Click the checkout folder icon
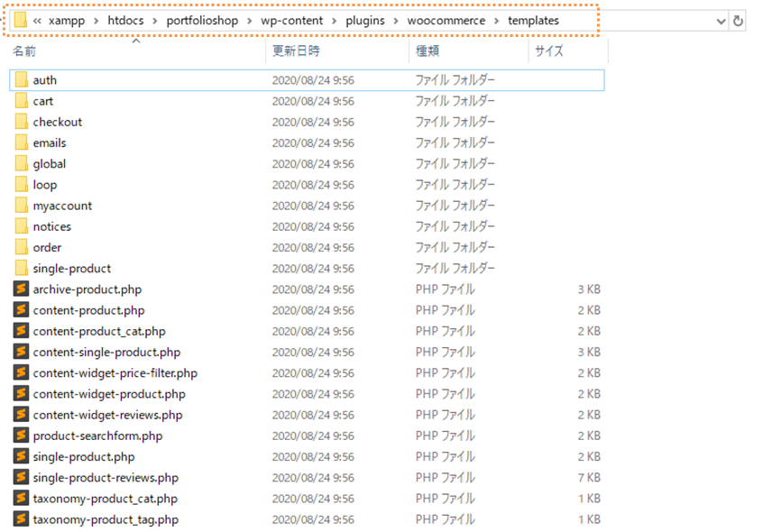Image resolution: width=772 pixels, height=532 pixels. coord(21,122)
